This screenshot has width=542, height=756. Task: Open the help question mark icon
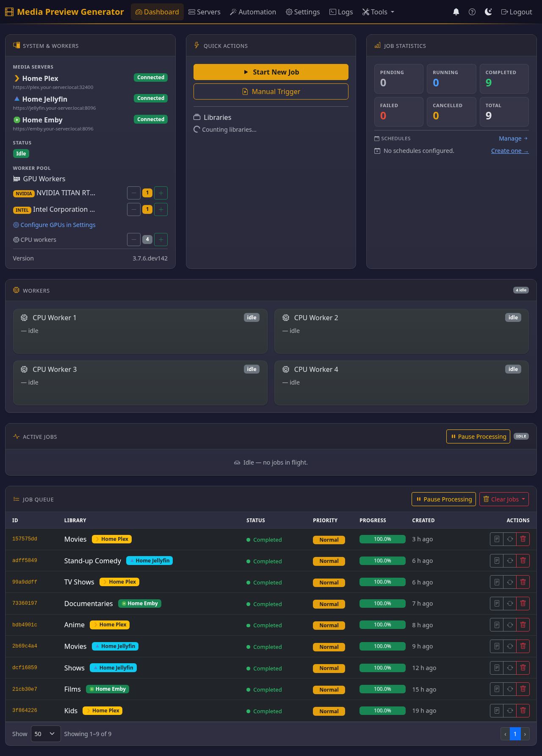click(x=472, y=12)
